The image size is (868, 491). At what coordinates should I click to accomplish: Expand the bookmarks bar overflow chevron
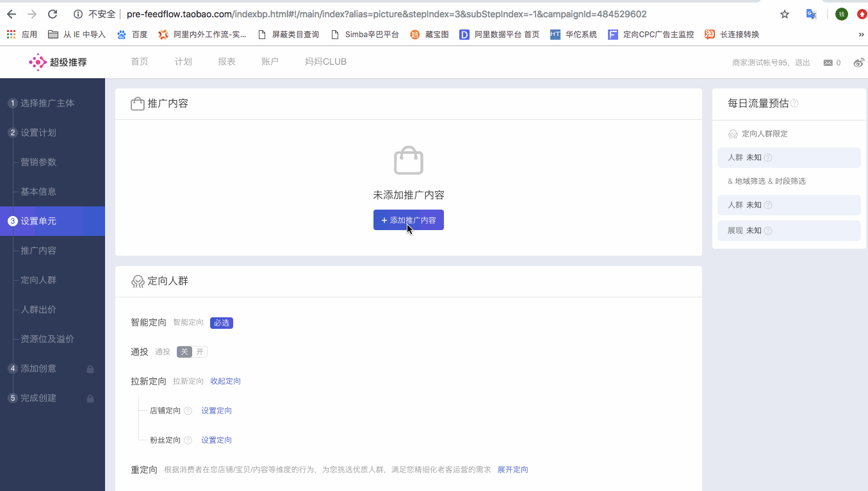pyautogui.click(x=861, y=35)
